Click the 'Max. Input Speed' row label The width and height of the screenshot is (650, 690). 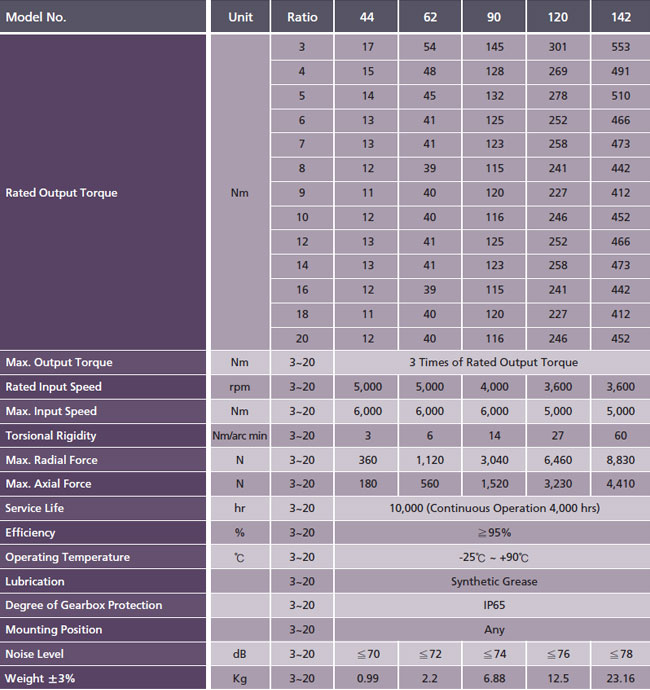103,411
